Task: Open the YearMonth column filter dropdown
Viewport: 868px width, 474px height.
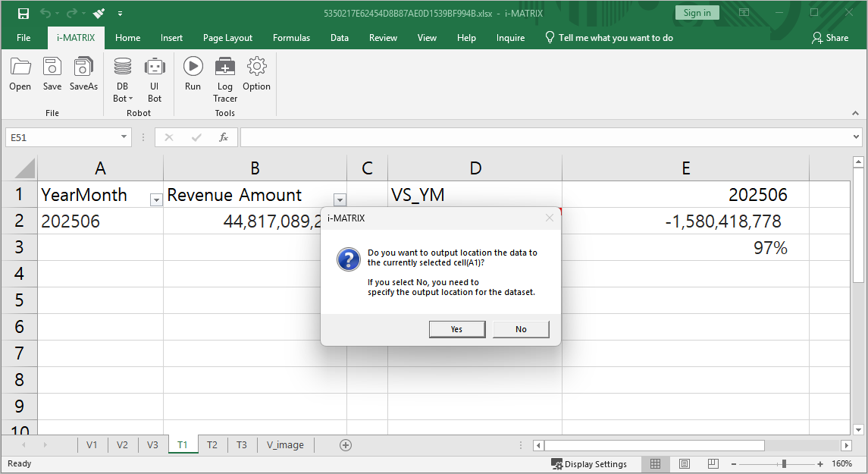Action: pyautogui.click(x=156, y=200)
